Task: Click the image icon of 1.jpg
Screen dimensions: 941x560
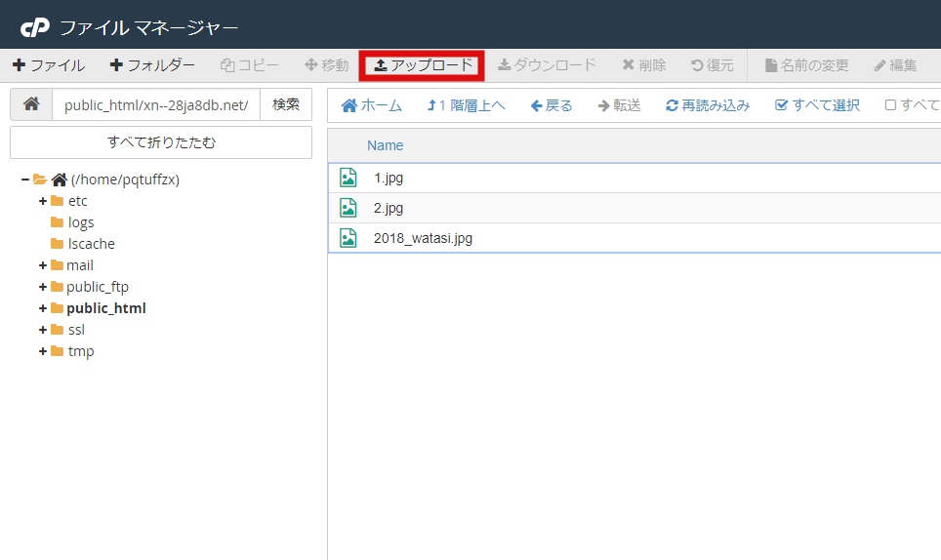Action: 348,178
